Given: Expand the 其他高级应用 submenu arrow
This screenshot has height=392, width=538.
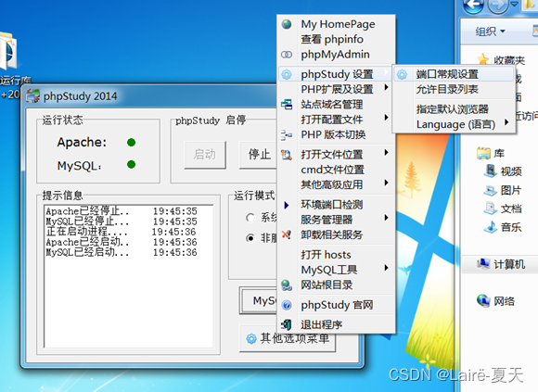Looking at the screenshot, I should (x=387, y=183).
